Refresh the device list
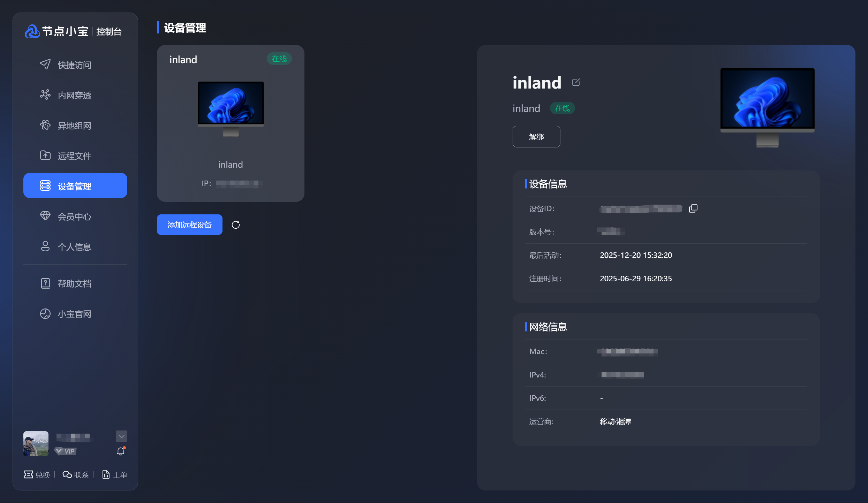 click(x=236, y=225)
